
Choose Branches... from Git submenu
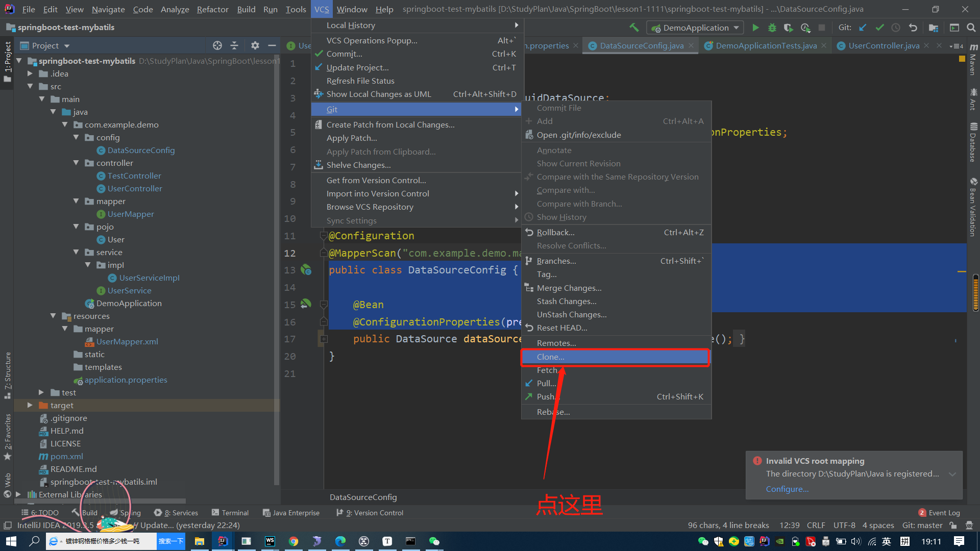pos(616,261)
